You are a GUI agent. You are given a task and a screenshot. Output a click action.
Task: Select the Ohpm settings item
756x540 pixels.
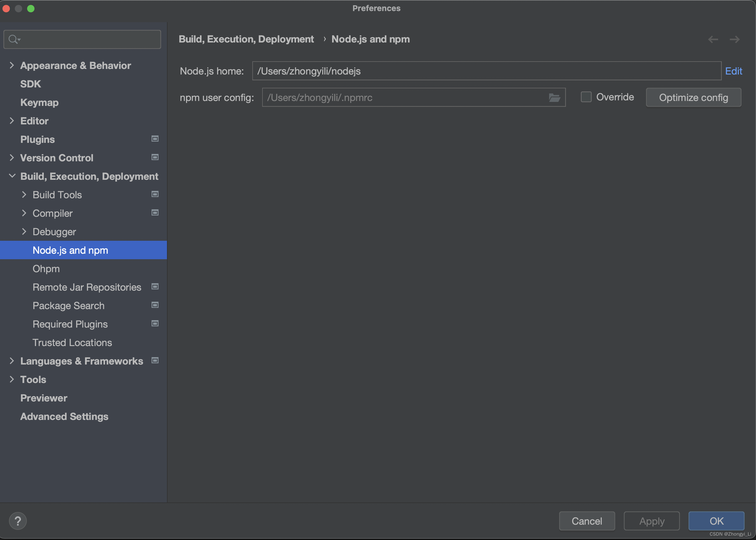tap(47, 268)
